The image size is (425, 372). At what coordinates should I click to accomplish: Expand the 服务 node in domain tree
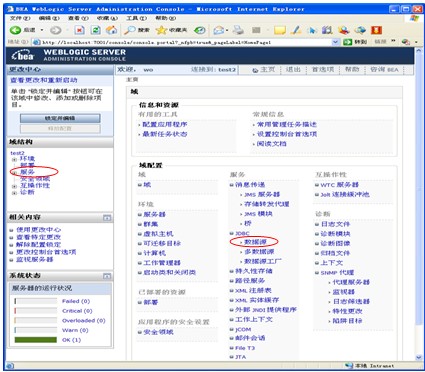pos(14,173)
